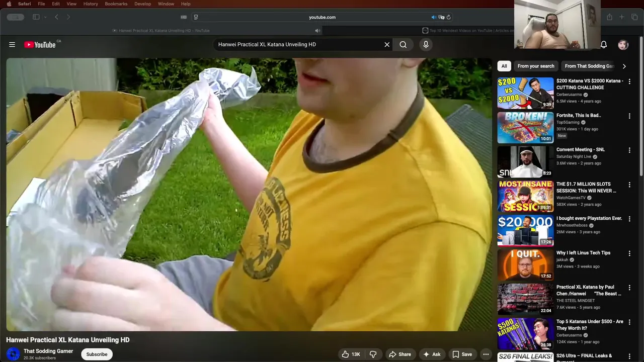Click the youtube.com address bar
The width and height of the screenshot is (644, 362).
point(322,17)
